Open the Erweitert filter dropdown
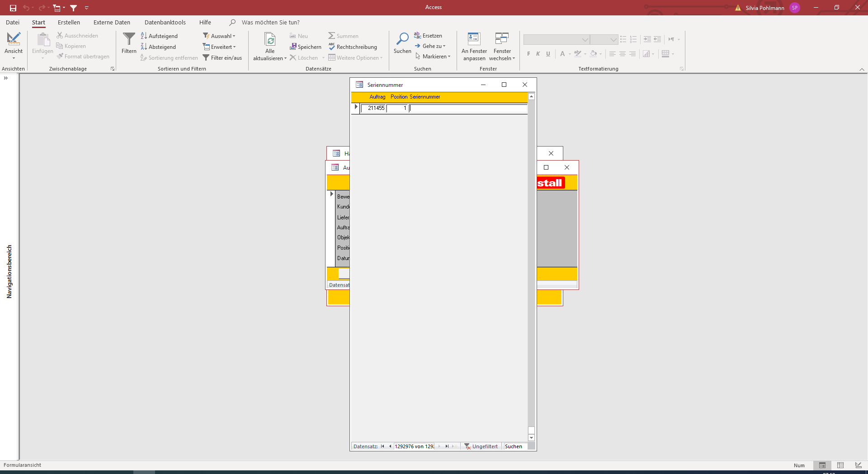 [219, 47]
